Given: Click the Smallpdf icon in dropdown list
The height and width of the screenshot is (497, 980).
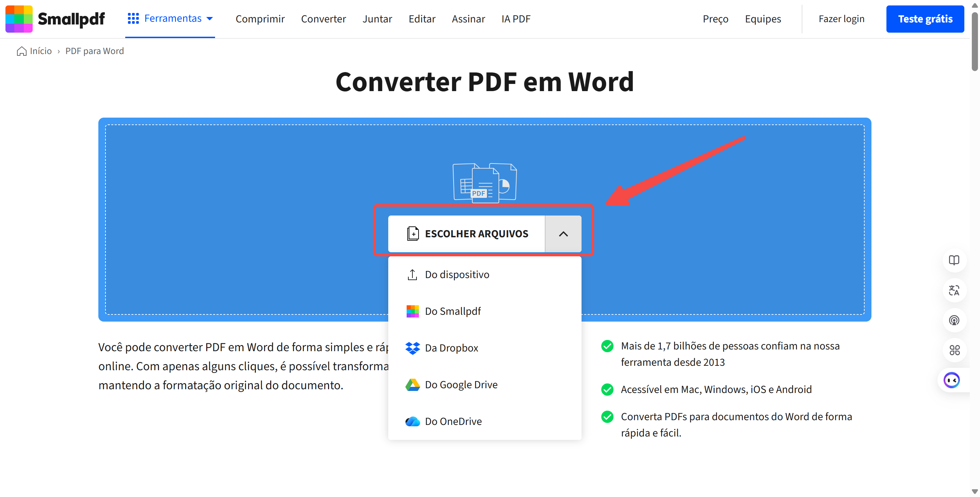Looking at the screenshot, I should pos(412,311).
